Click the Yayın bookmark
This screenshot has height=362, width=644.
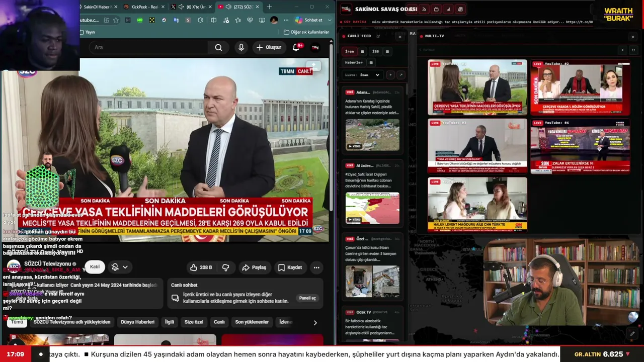click(88, 32)
